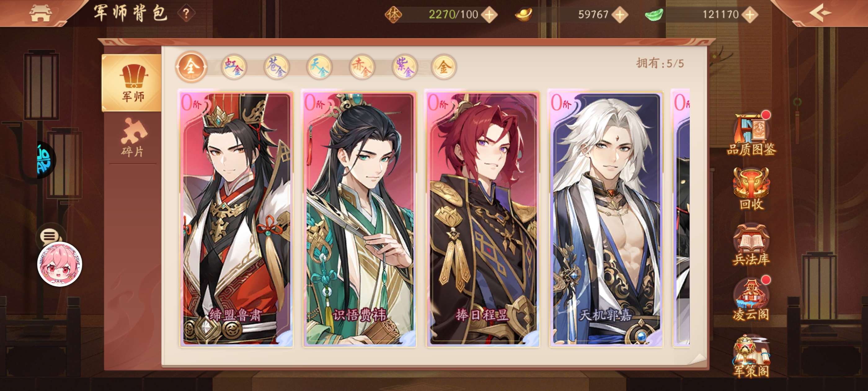The image size is (868, 391).
Task: Open the 凌云阁 pavilion icon
Action: click(x=751, y=299)
